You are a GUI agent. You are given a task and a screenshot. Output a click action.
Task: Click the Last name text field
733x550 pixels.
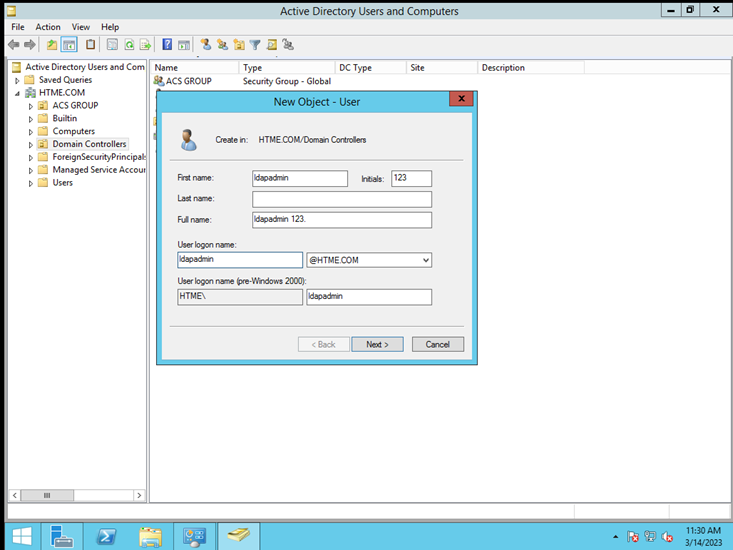(x=342, y=200)
